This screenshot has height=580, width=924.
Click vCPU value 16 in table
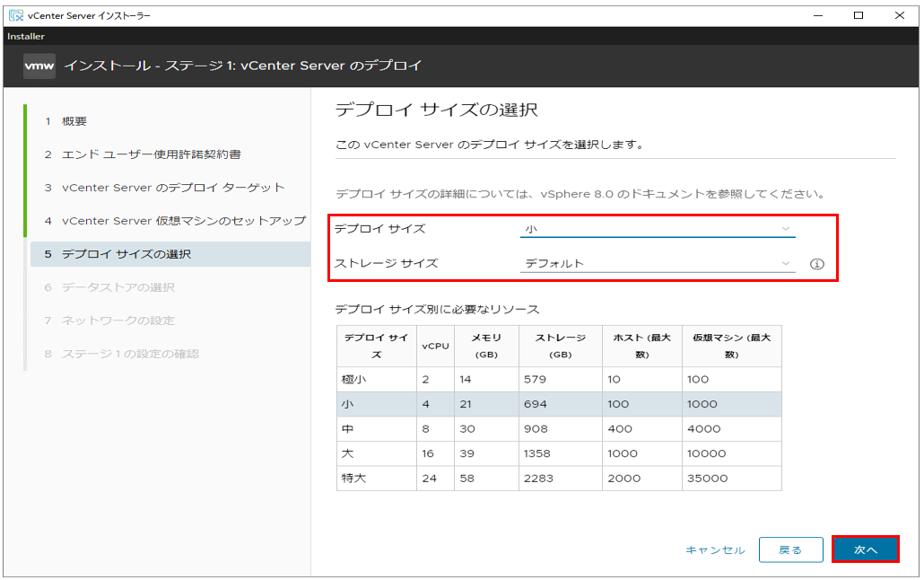[x=428, y=453]
